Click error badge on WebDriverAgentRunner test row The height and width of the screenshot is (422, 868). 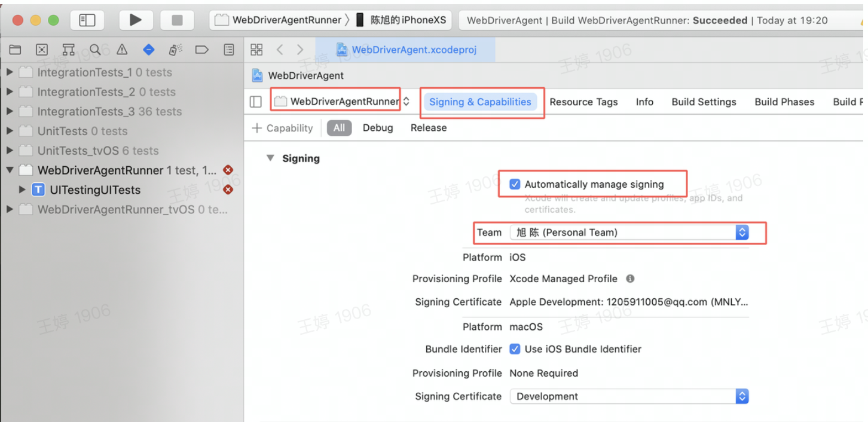coord(228,170)
